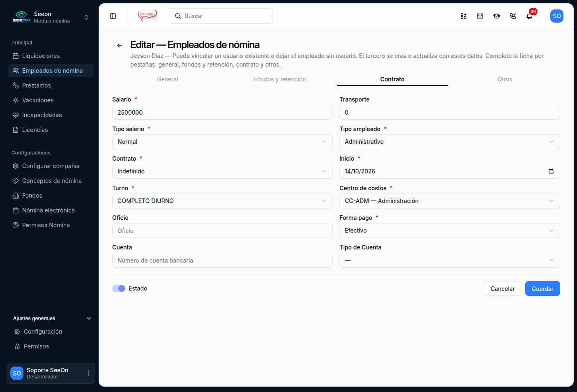Open Conceptos de nómina link
The width and height of the screenshot is (577, 392).
(x=51, y=181)
